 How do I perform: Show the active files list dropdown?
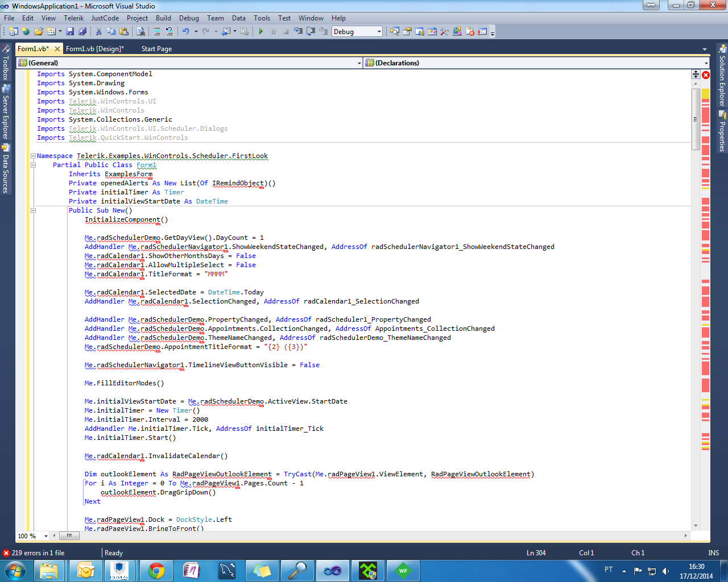point(705,49)
